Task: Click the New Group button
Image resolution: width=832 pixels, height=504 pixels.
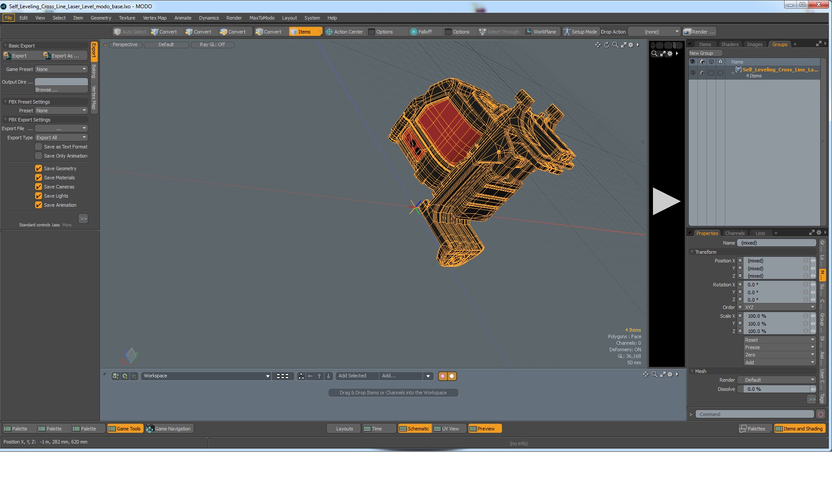Action: pos(705,53)
